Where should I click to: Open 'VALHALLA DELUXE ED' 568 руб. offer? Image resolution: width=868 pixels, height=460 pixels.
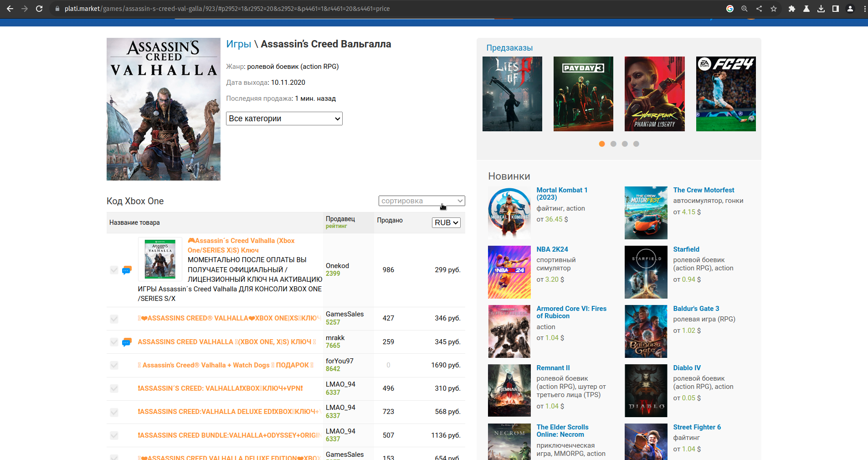tap(229, 412)
